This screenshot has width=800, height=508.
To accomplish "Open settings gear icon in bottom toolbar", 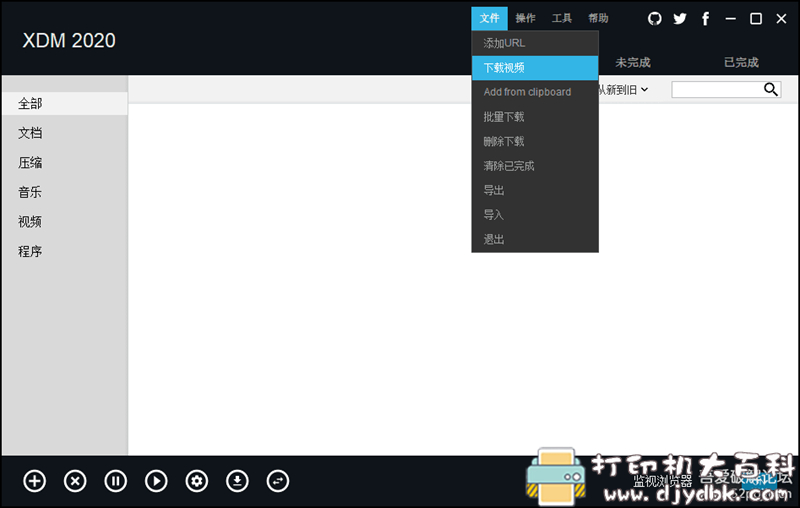I will click(x=197, y=481).
